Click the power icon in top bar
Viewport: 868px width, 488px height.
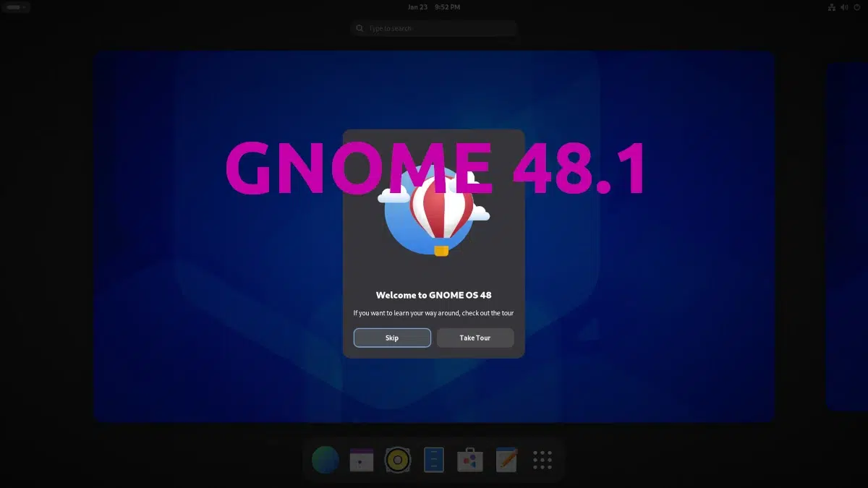pos(857,7)
